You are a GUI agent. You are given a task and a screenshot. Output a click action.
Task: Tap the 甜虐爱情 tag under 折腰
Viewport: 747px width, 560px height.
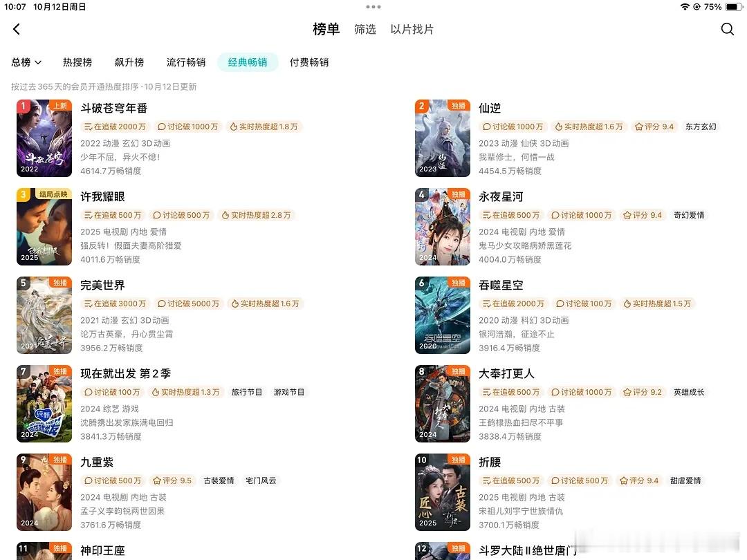[x=685, y=481]
